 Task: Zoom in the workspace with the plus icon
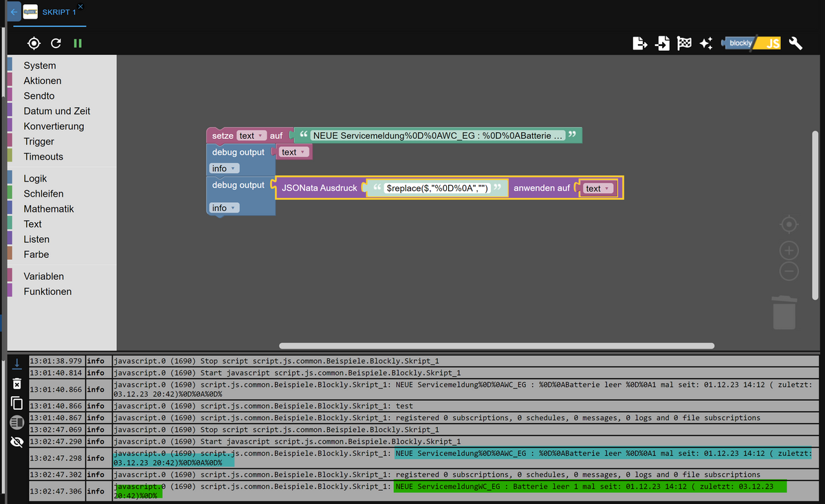(789, 250)
